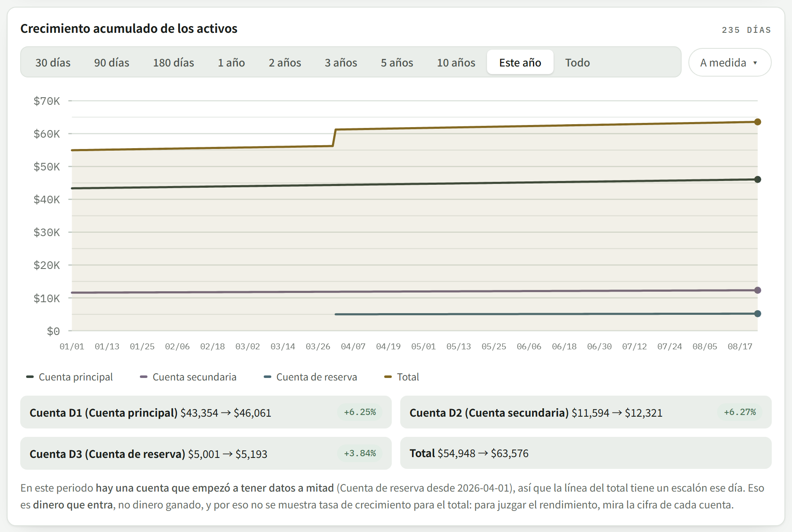Select the 5 años period tab

click(397, 62)
